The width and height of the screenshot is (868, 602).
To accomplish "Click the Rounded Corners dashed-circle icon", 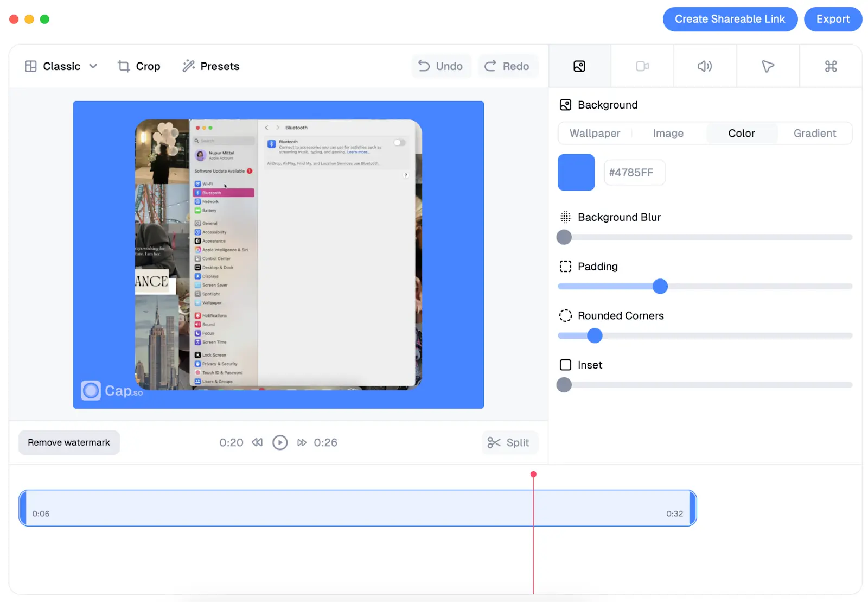I will 565,316.
